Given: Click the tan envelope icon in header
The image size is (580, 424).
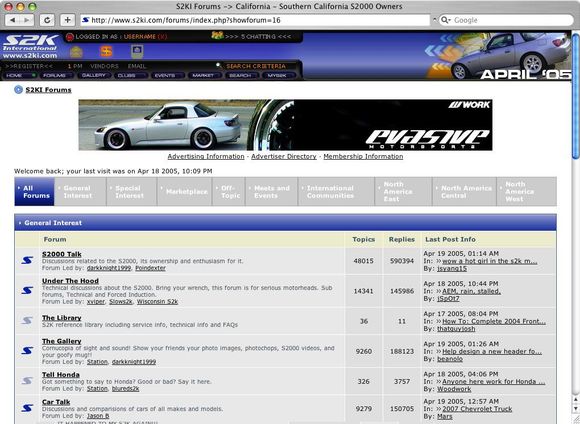Looking at the screenshot, I should (x=76, y=52).
